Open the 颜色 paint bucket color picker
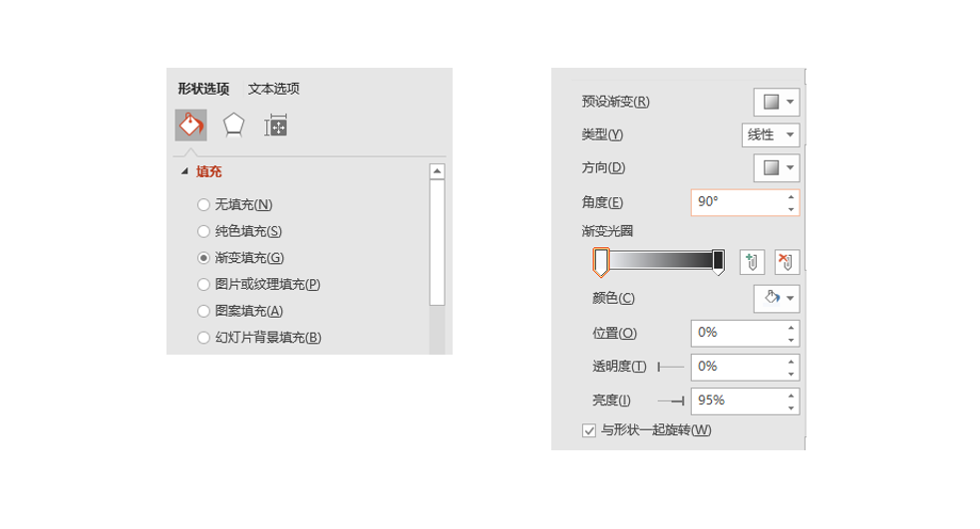 coord(777,298)
